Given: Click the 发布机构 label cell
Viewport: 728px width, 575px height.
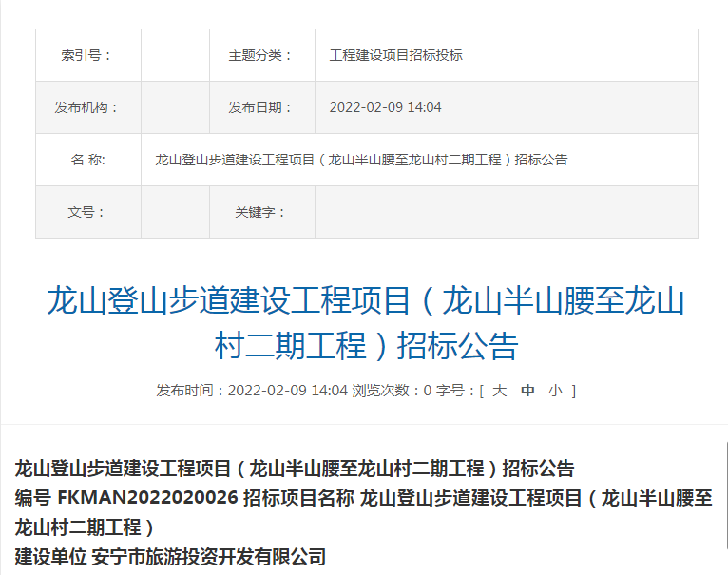Looking at the screenshot, I should (x=87, y=107).
